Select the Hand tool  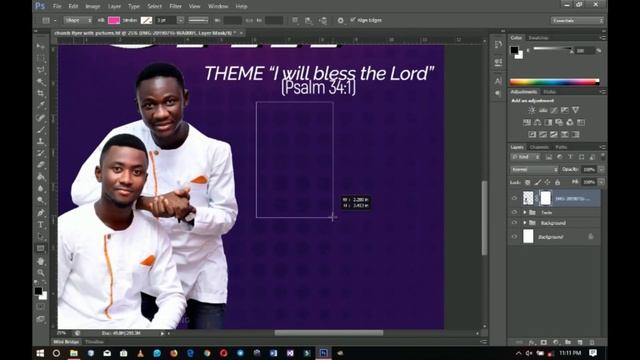point(40,261)
